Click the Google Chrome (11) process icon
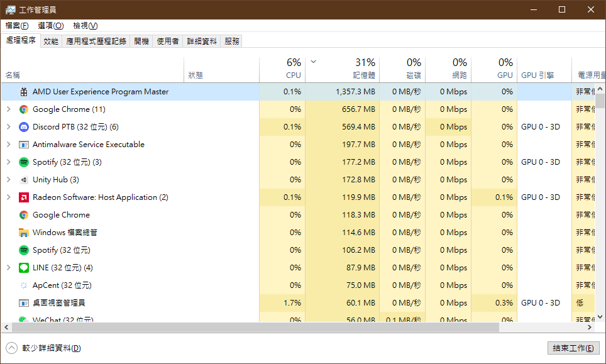This screenshot has height=364, width=606. click(24, 109)
